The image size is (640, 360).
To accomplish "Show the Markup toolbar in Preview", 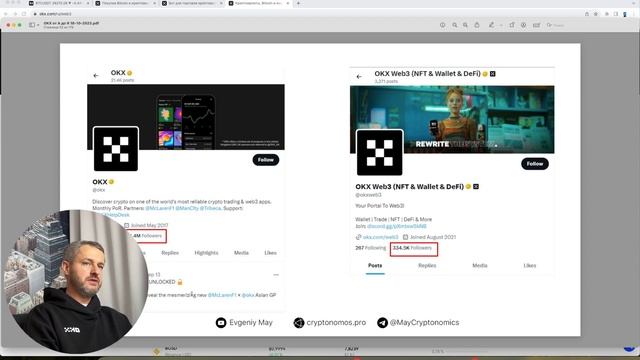I will click(523, 25).
